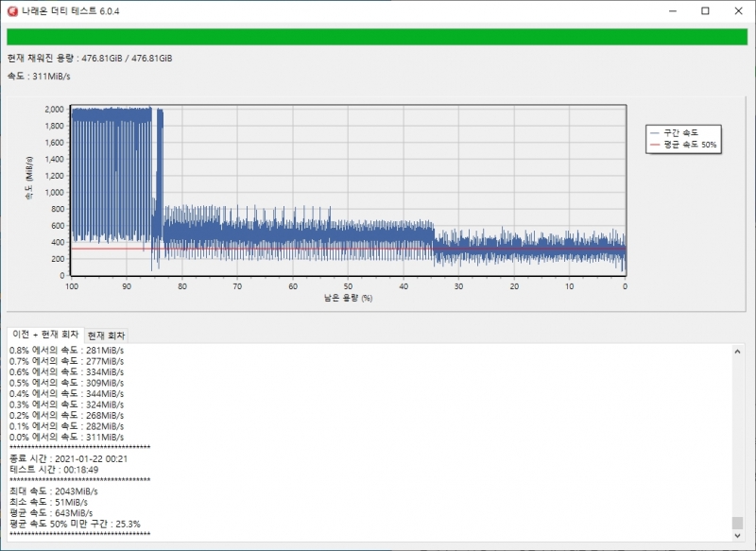Image resolution: width=756 pixels, height=551 pixels.
Task: Click 최대 속도 : 2043MiB/s line
Action: tap(54, 491)
